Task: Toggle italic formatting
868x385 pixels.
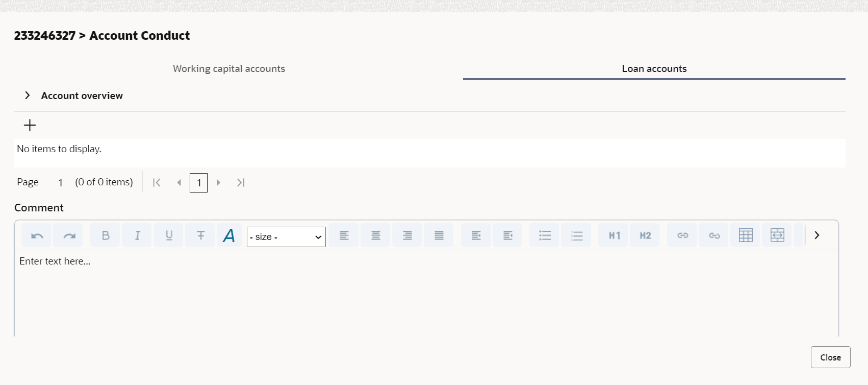Action: click(x=137, y=235)
